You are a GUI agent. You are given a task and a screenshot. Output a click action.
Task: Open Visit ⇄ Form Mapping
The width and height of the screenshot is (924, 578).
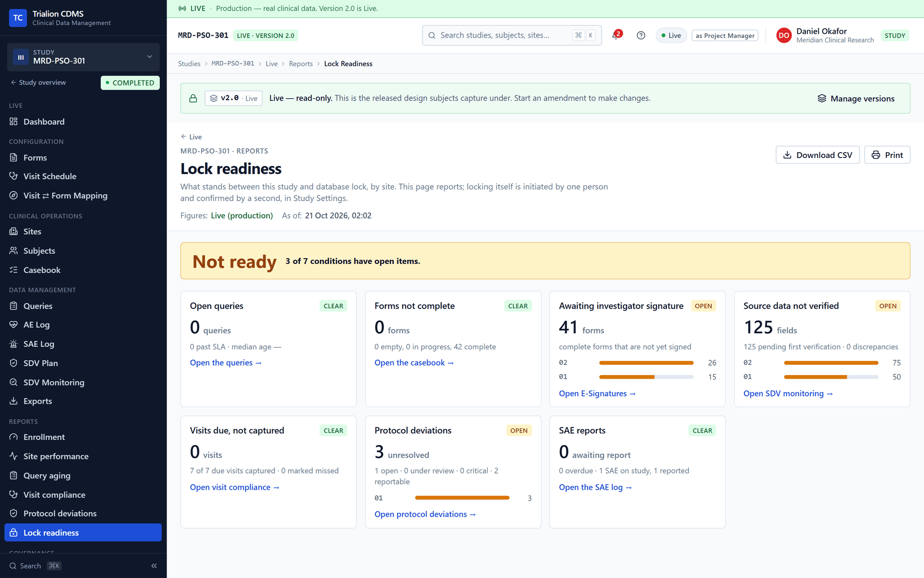click(x=83, y=196)
